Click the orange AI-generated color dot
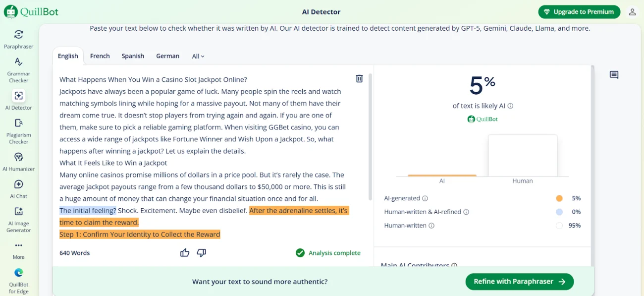This screenshot has width=644, height=296. pyautogui.click(x=559, y=198)
